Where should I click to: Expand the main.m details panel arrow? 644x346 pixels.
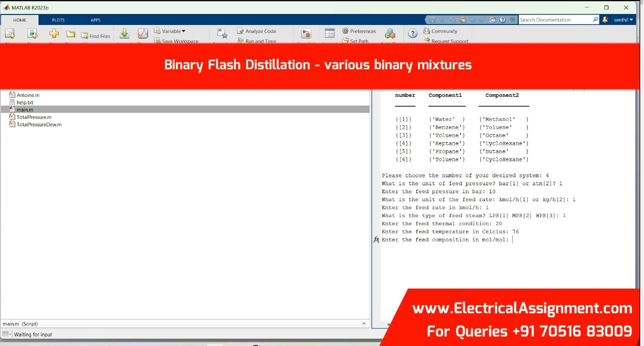(x=363, y=324)
